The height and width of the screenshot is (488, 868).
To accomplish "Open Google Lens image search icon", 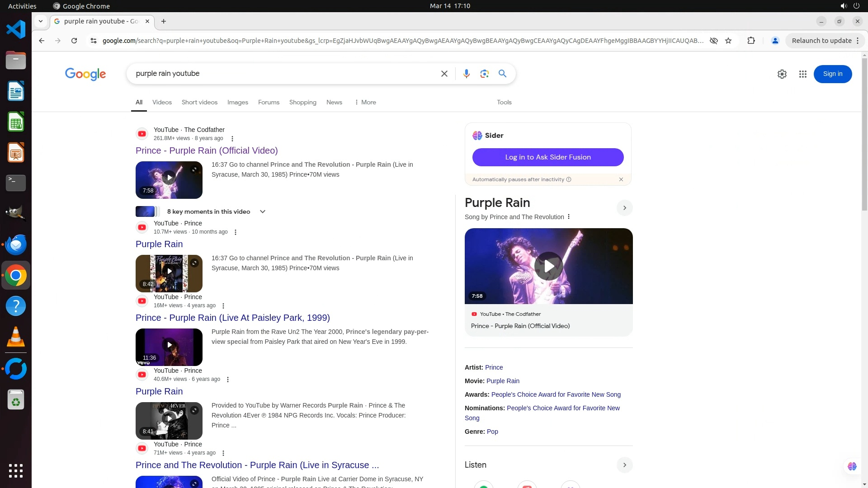I will click(484, 74).
